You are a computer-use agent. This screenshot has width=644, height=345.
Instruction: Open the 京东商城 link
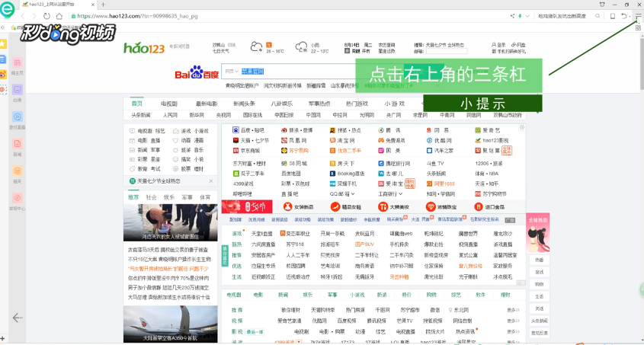coord(245,151)
